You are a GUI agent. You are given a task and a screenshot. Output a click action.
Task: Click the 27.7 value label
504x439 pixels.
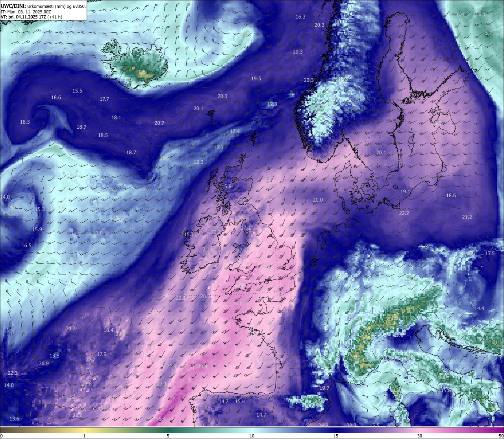click(91, 360)
